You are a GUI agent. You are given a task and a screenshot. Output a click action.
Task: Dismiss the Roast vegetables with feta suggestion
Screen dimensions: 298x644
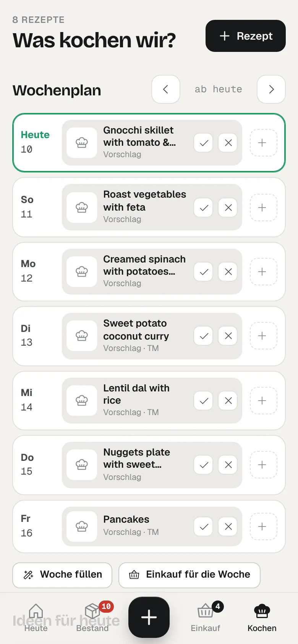[228, 208]
